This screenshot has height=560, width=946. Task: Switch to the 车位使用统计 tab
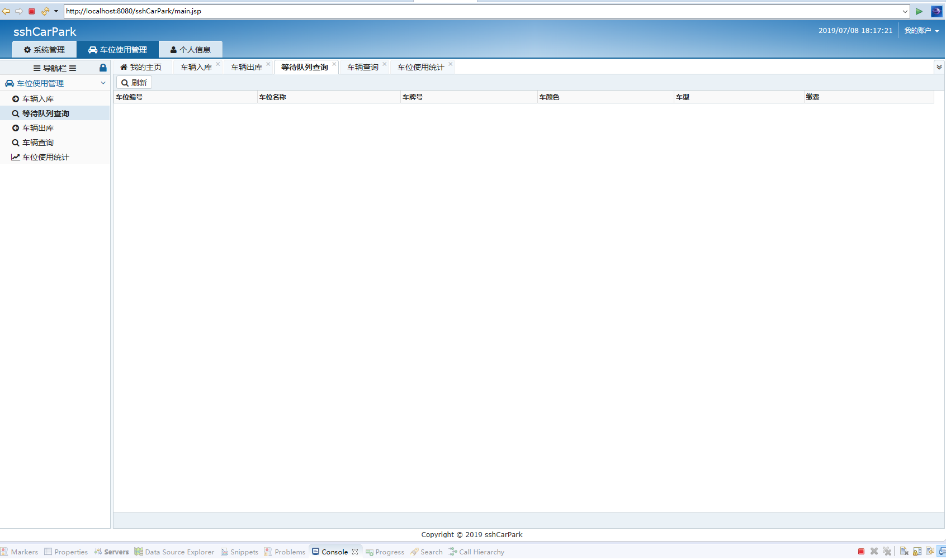[421, 67]
